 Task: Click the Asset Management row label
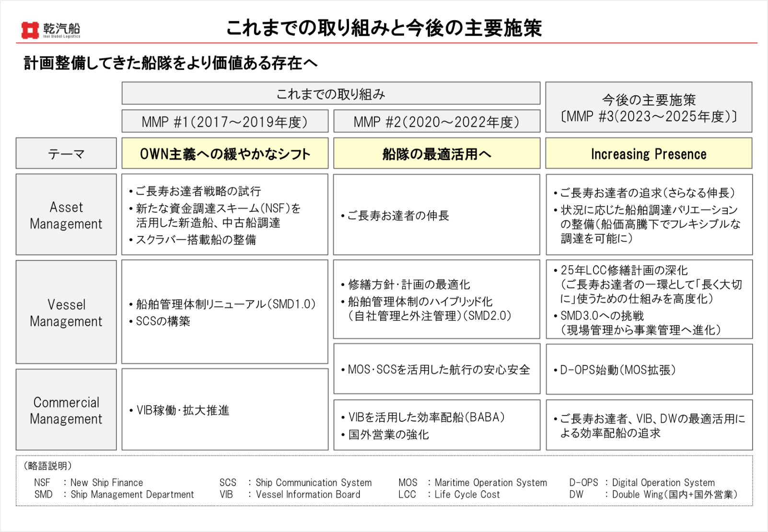pyautogui.click(x=66, y=215)
